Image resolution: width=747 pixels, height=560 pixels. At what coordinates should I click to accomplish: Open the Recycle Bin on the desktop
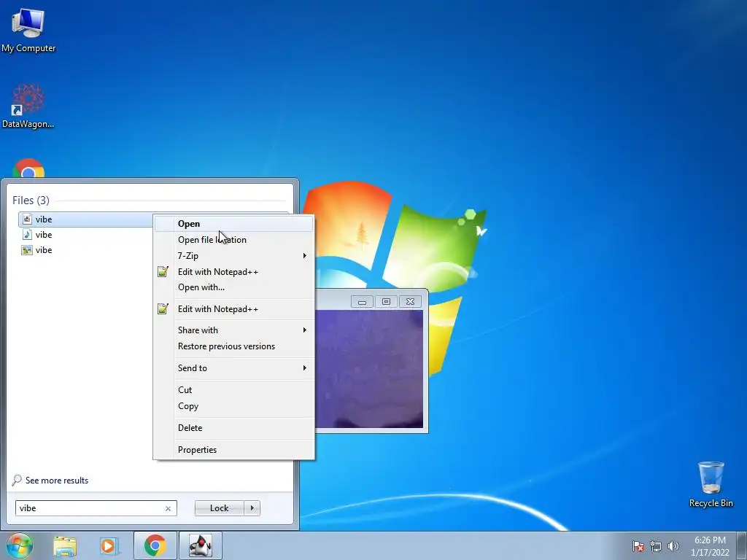pyautogui.click(x=711, y=484)
